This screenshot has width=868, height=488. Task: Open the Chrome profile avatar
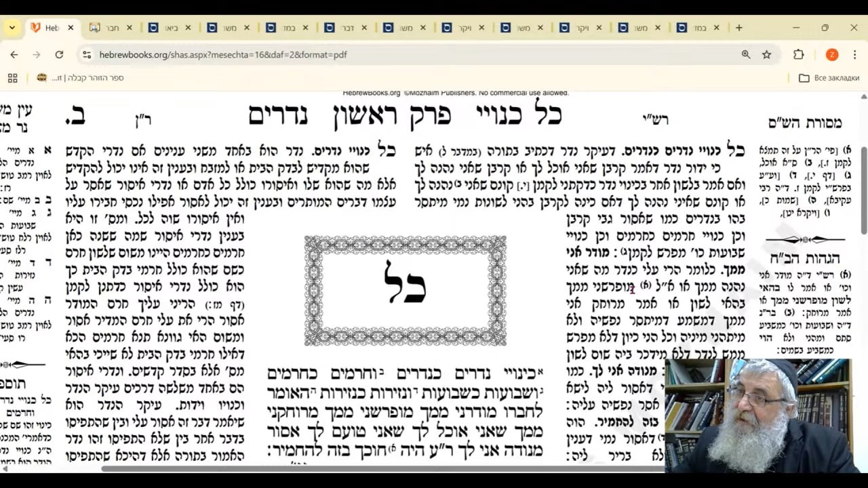pyautogui.click(x=832, y=54)
